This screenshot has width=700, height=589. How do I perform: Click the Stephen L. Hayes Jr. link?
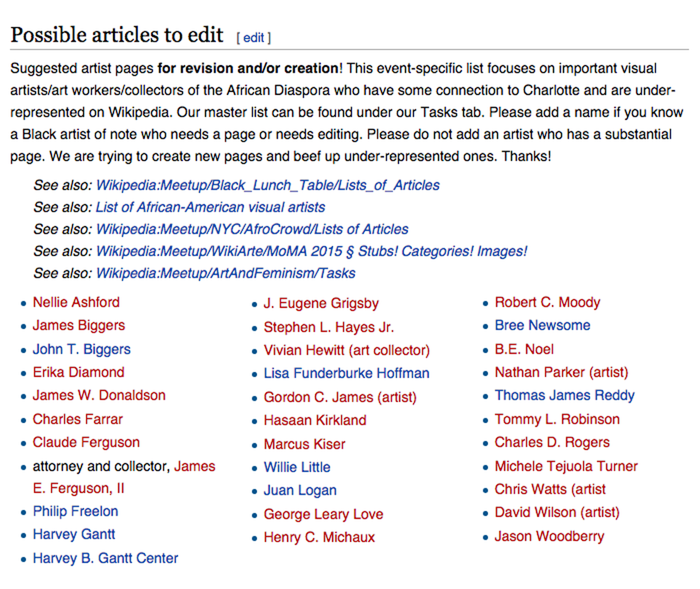[328, 327]
